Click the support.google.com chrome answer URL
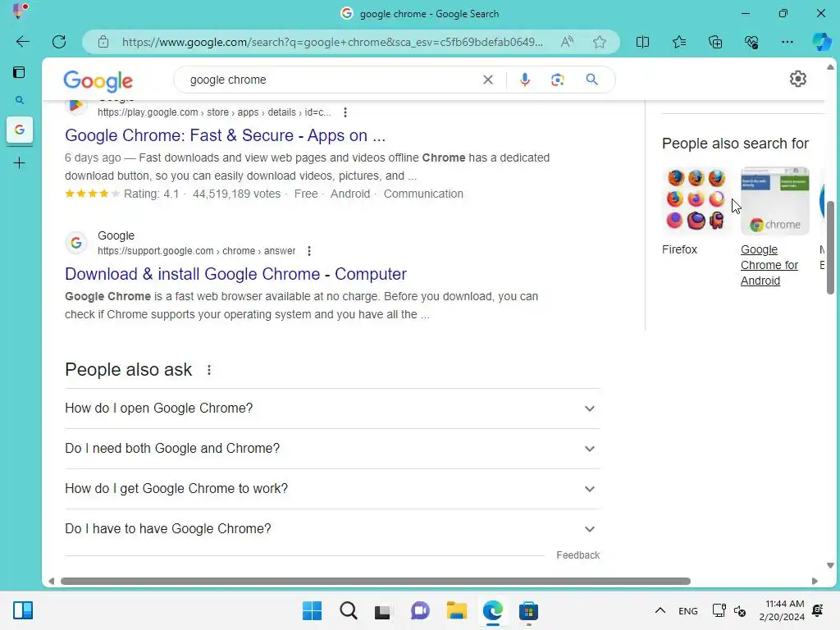840x630 pixels. point(196,251)
